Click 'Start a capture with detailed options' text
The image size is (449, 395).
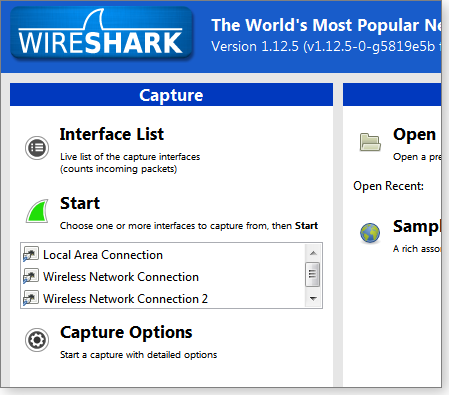tap(138, 355)
